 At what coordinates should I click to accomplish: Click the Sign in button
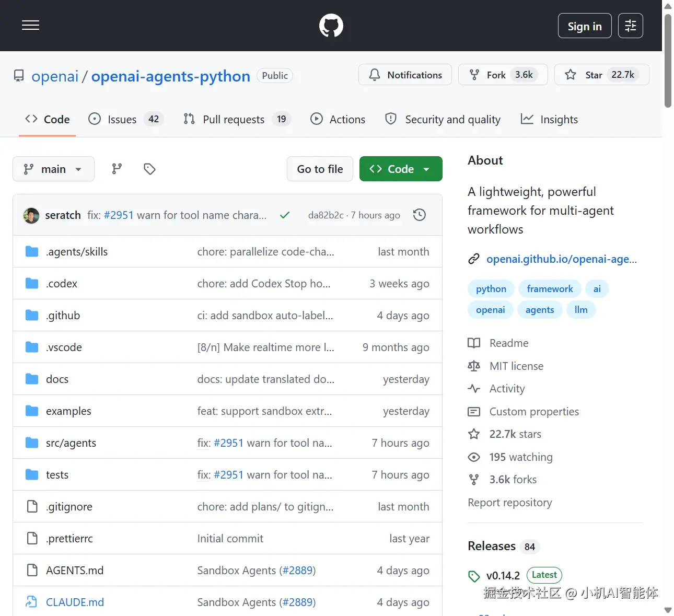click(585, 26)
